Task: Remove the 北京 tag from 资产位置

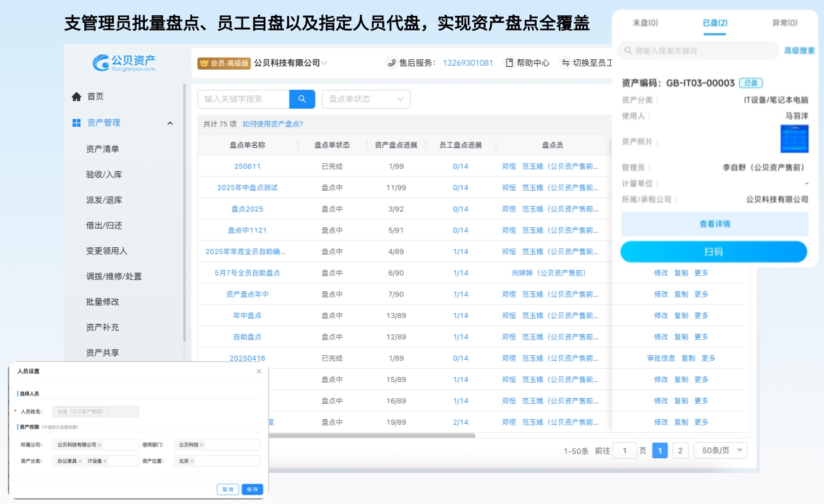Action: click(x=192, y=461)
